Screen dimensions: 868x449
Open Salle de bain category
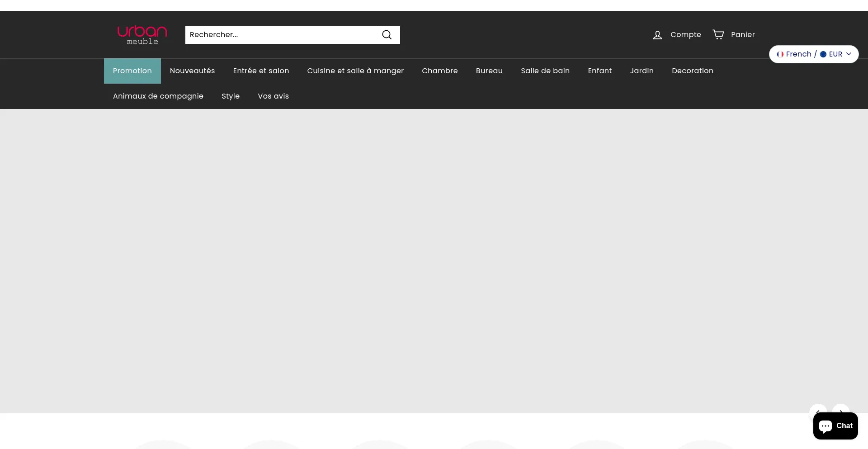click(545, 71)
